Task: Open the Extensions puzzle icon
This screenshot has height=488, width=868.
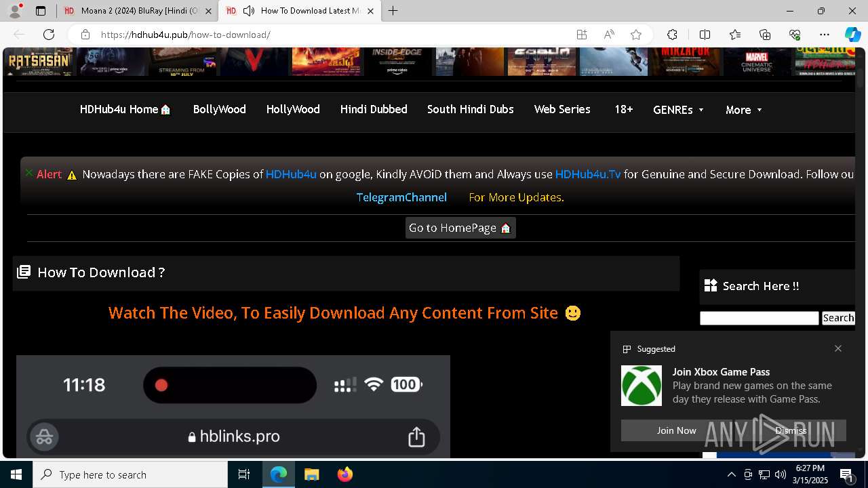Action: tap(672, 35)
